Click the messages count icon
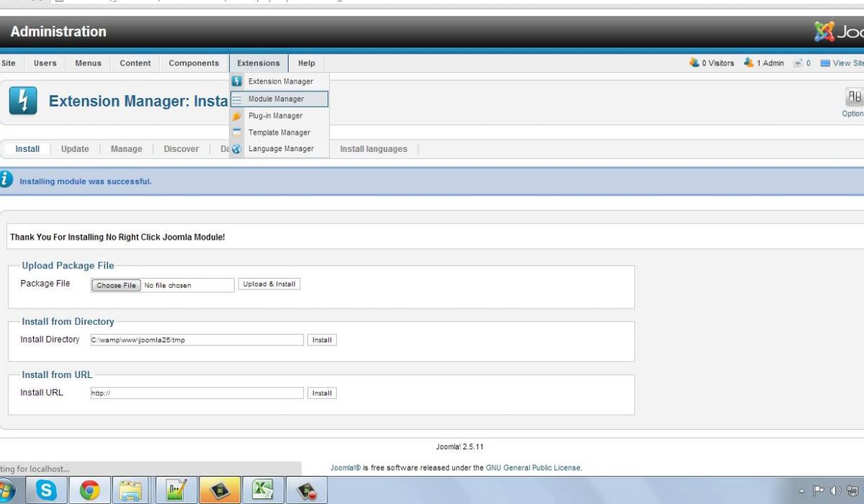The width and height of the screenshot is (864, 504). (798, 63)
